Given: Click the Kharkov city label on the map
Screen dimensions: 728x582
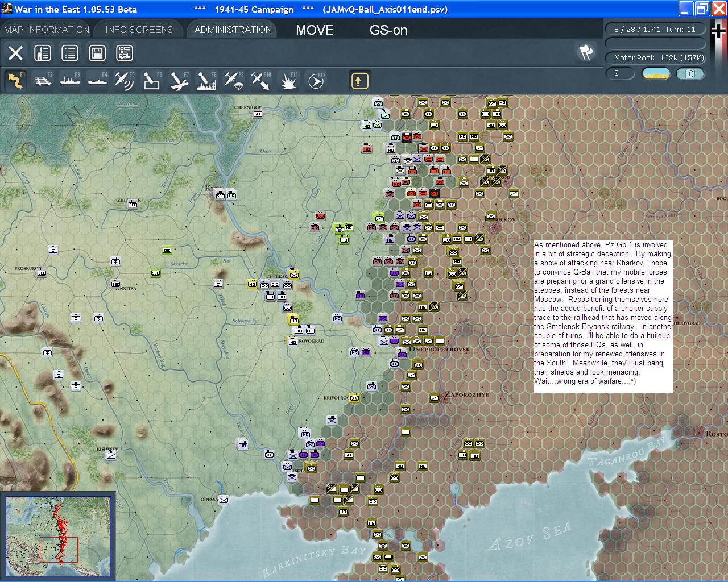Looking at the screenshot, I should coord(500,218).
